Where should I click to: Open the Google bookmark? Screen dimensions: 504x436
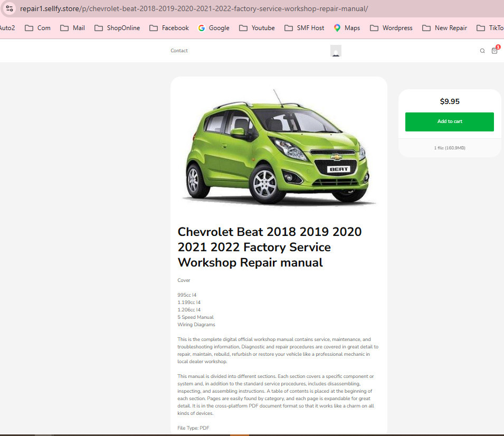click(x=214, y=28)
